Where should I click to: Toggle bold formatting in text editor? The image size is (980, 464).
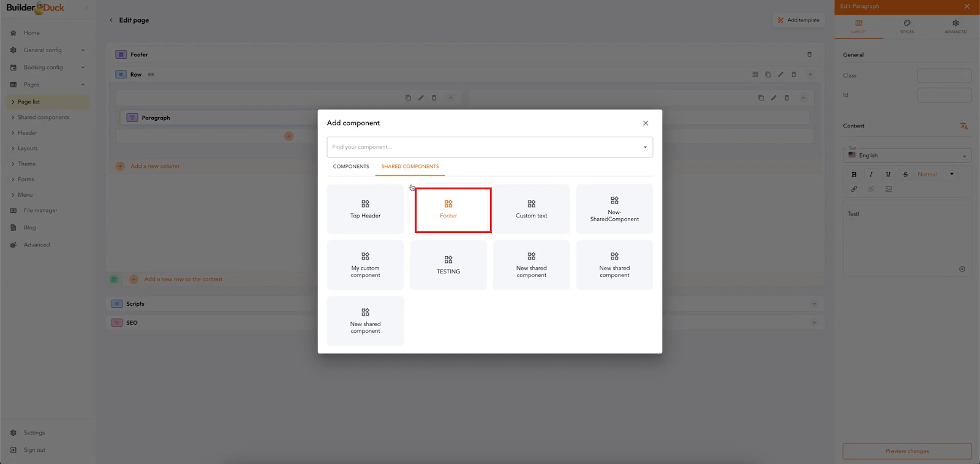tap(854, 175)
